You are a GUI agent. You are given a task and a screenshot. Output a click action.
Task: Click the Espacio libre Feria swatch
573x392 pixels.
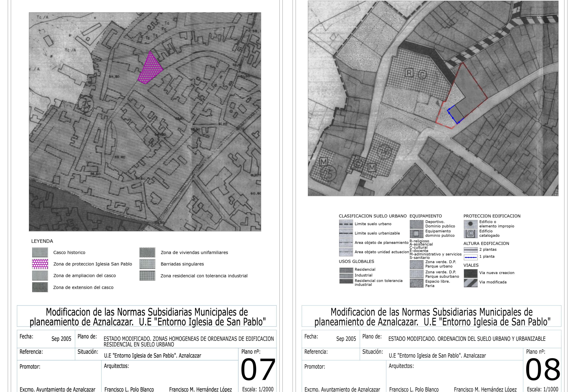point(417,283)
